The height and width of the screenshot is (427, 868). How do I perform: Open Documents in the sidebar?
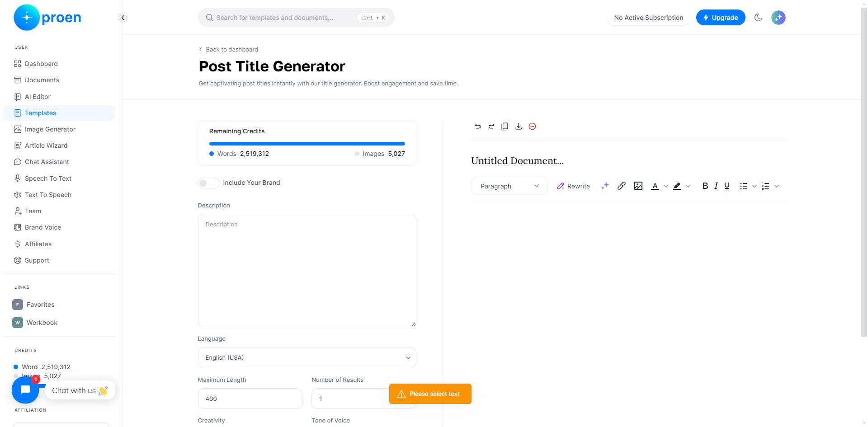click(59, 80)
